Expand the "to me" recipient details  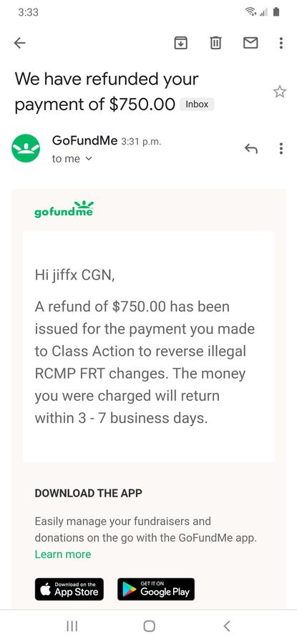[x=72, y=159]
